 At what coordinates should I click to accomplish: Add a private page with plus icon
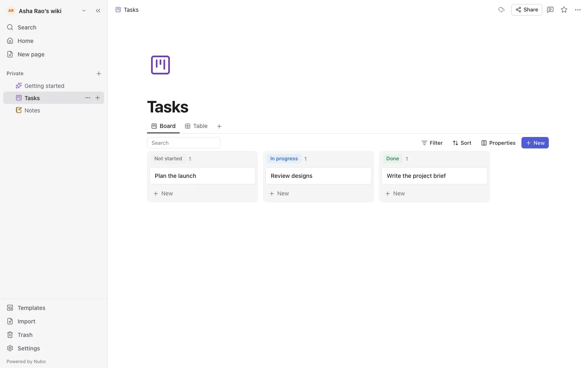[x=99, y=74]
